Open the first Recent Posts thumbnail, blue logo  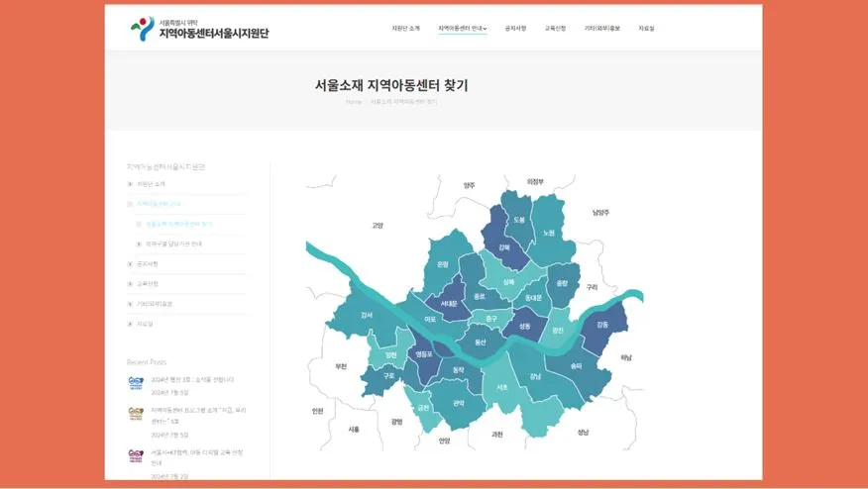click(136, 383)
